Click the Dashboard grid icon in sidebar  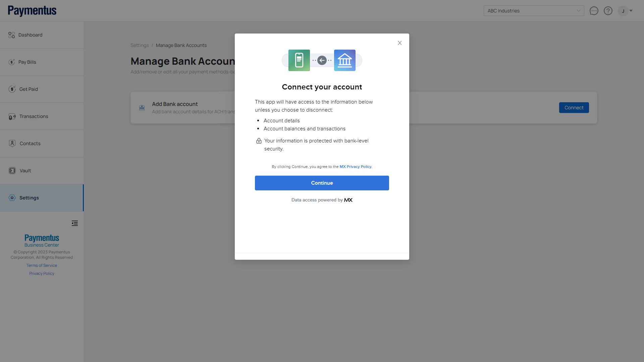coord(12,35)
